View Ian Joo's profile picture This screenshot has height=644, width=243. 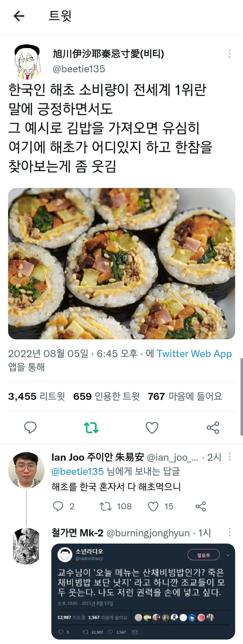[x=26, y=470]
